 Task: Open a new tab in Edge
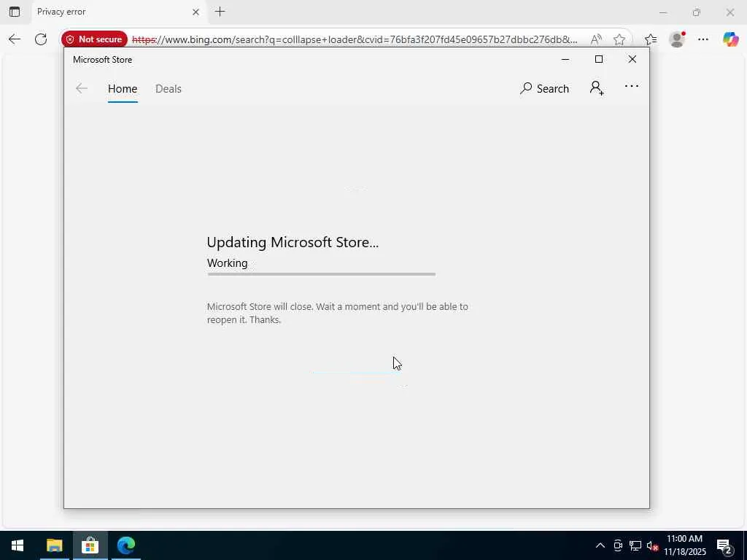(220, 12)
